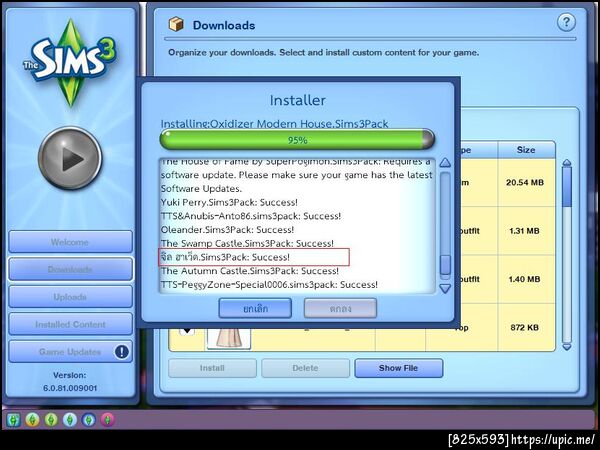The image size is (600, 450).
Task: Go to the Game Updates tab
Action: (x=70, y=352)
